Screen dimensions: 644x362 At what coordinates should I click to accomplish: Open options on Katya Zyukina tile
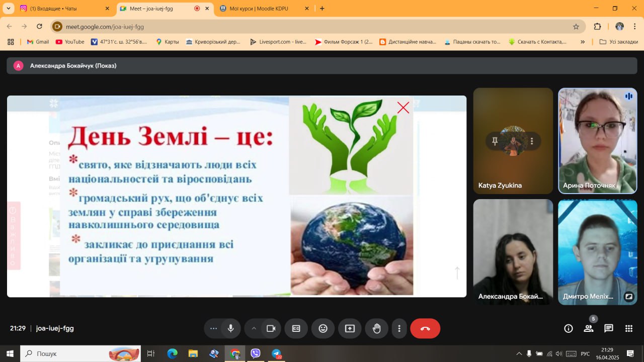click(x=532, y=141)
